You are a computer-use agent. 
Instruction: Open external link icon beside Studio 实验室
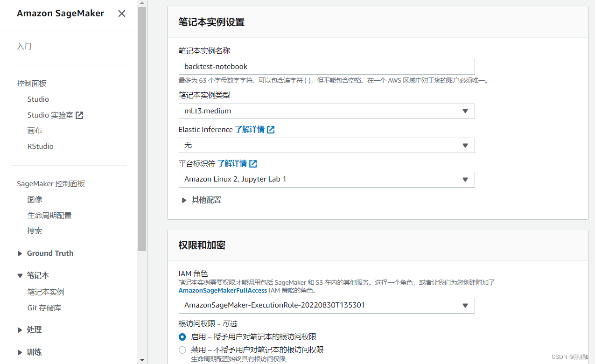tap(79, 115)
